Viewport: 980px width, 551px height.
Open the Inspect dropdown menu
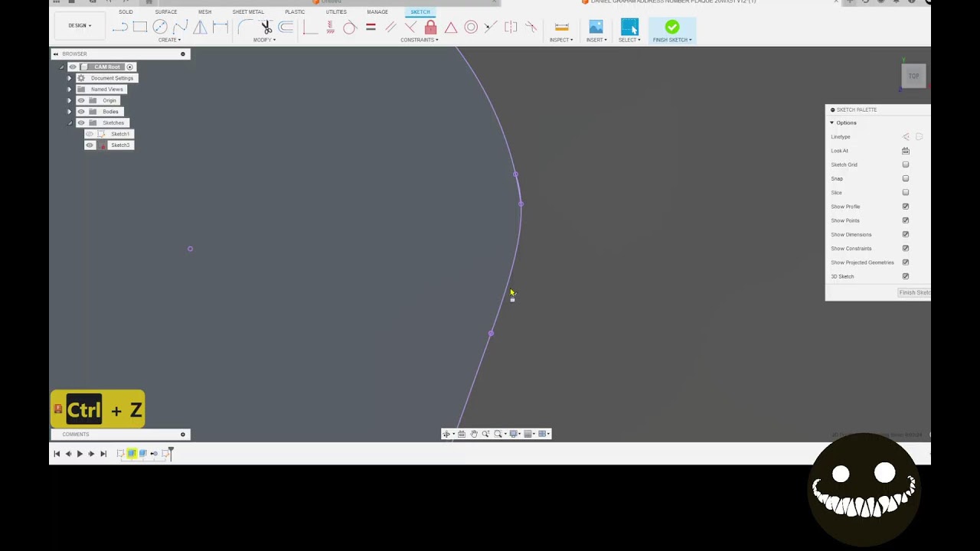pyautogui.click(x=560, y=40)
